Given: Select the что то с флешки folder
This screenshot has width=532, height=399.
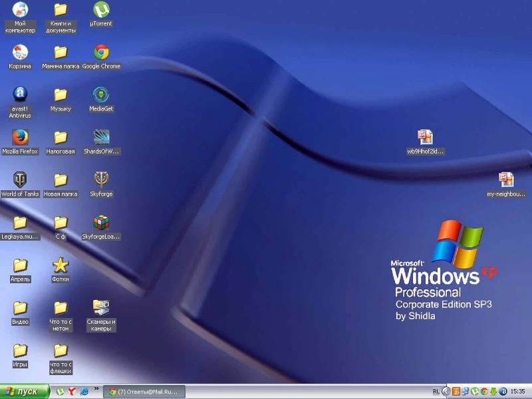Looking at the screenshot, I should [x=61, y=358].
